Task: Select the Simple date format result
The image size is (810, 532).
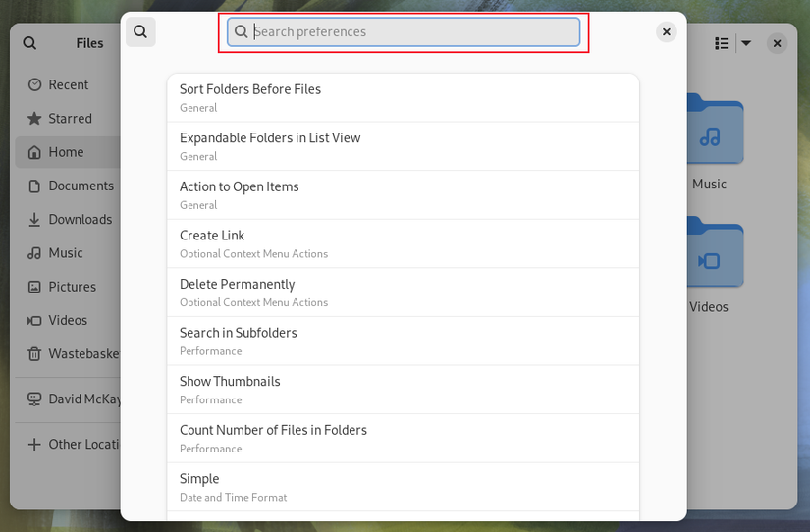Action: [x=404, y=487]
